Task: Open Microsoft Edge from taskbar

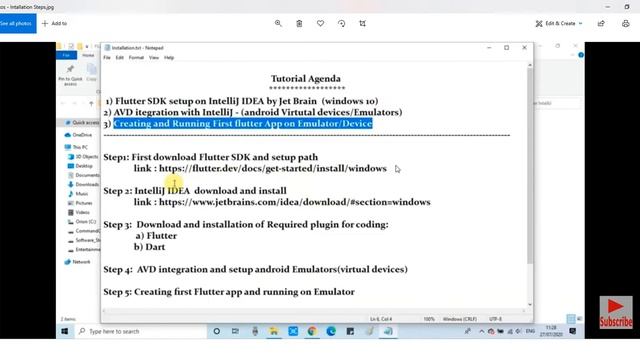Action: (x=331, y=331)
